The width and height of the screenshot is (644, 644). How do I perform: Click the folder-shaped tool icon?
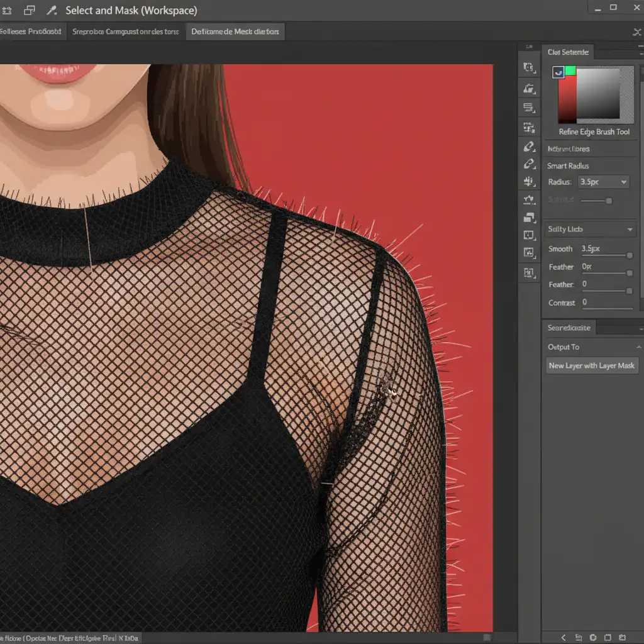(529, 88)
